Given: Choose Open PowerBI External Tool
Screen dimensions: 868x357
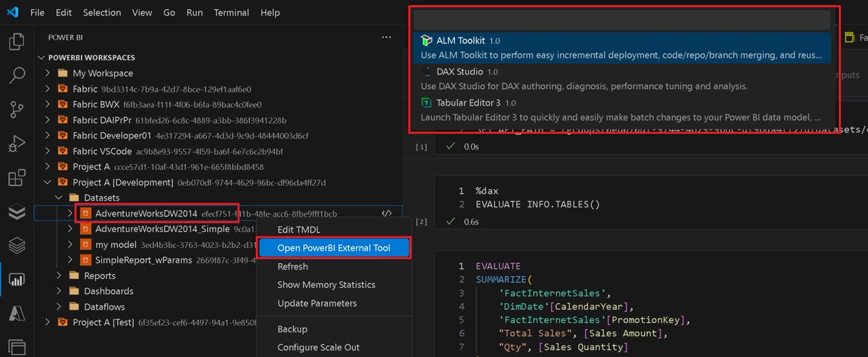Looking at the screenshot, I should click(x=333, y=248).
